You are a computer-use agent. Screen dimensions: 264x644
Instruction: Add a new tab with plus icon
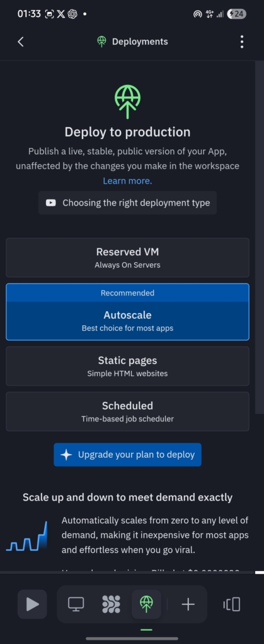(188, 604)
